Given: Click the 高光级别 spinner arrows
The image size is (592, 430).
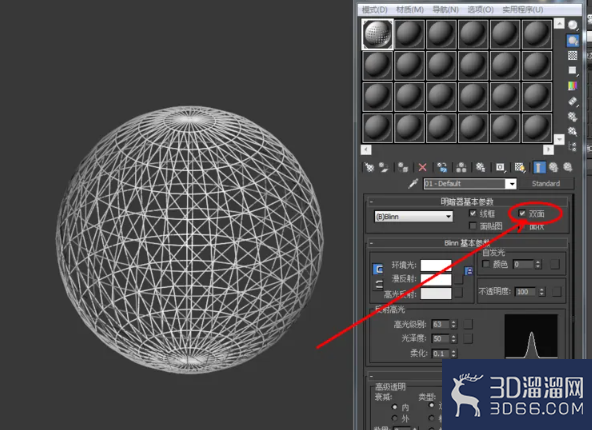Looking at the screenshot, I should tap(454, 324).
